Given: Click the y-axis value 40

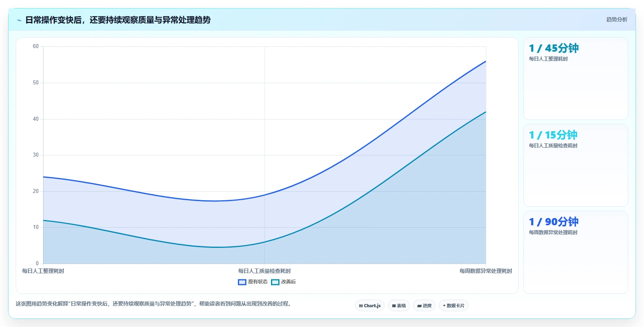Looking at the screenshot, I should pos(36,119).
